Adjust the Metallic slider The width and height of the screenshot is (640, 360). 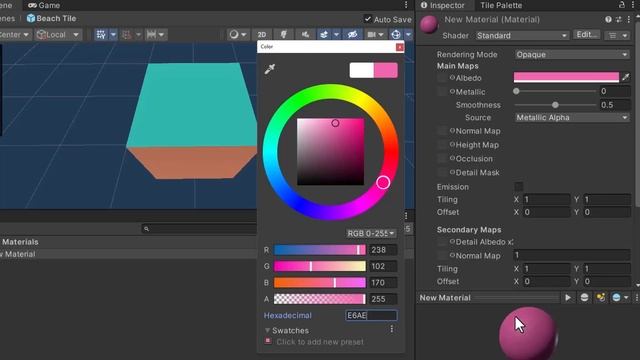(x=555, y=91)
